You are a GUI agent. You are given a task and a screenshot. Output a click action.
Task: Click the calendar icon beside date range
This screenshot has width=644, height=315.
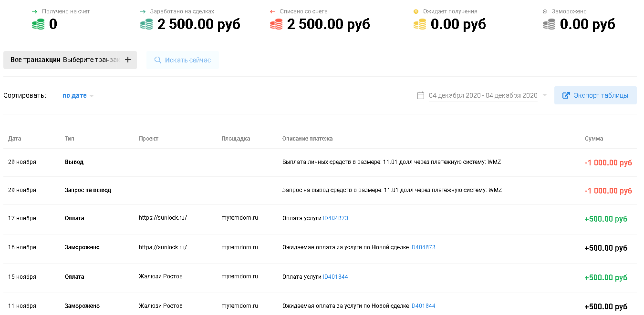click(421, 95)
